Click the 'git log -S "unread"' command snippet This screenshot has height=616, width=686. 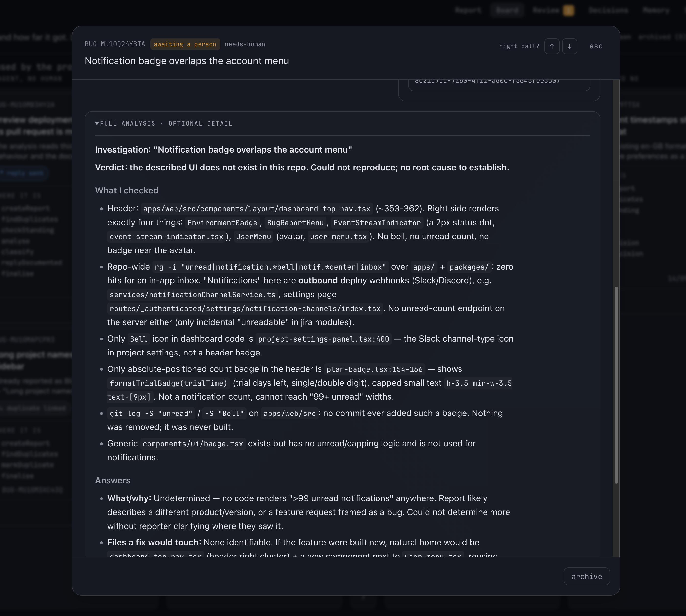151,413
